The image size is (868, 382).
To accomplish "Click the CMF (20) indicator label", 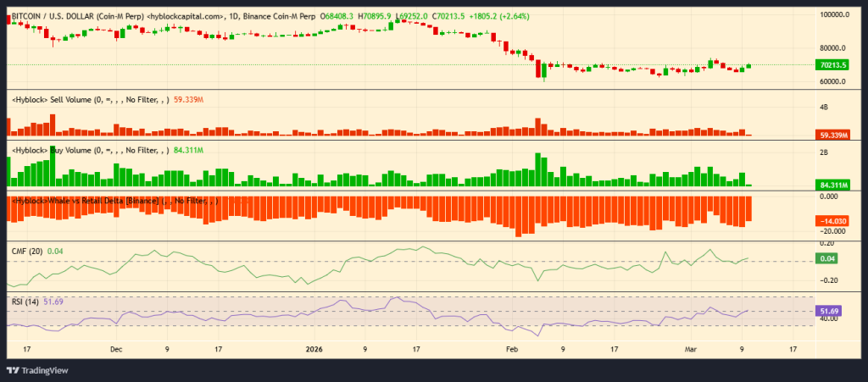I will click(27, 251).
